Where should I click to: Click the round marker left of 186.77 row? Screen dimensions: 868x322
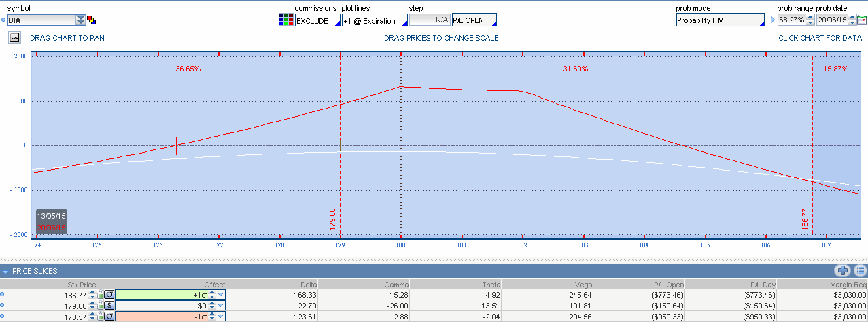click(2, 294)
